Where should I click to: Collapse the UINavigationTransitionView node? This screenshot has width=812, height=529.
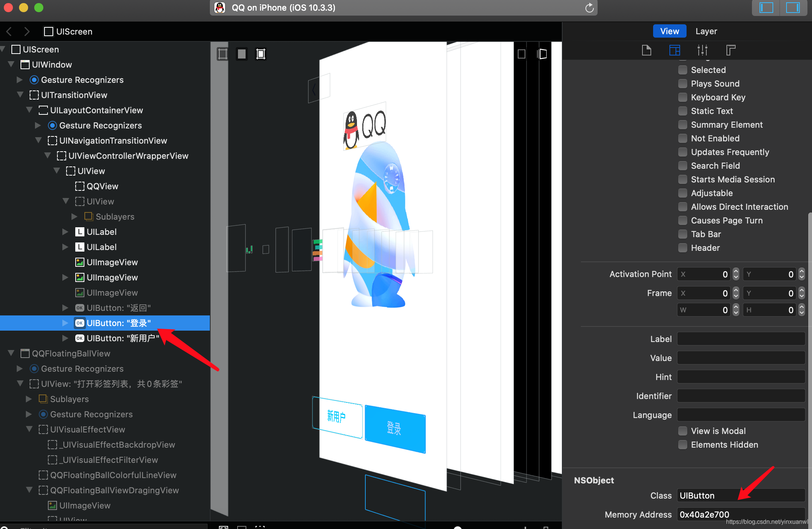coord(38,140)
